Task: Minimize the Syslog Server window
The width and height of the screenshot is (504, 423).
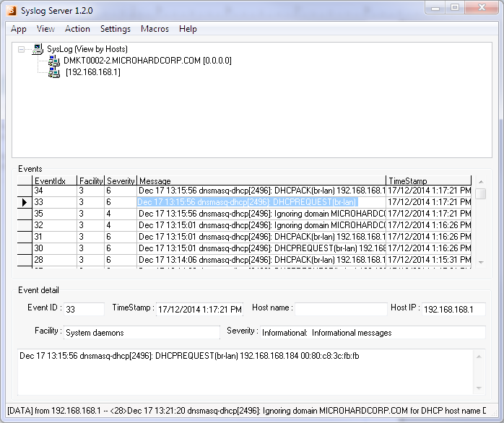Action: [435, 8]
